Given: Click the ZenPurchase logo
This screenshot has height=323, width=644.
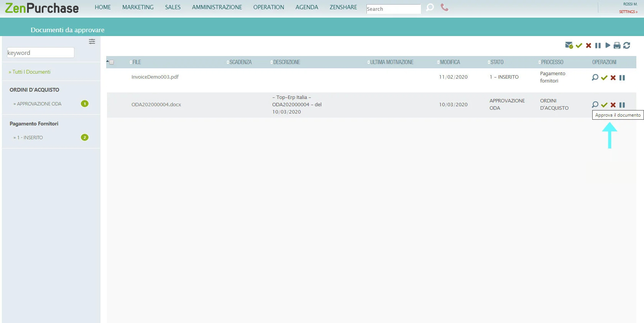Looking at the screenshot, I should click(x=42, y=8).
